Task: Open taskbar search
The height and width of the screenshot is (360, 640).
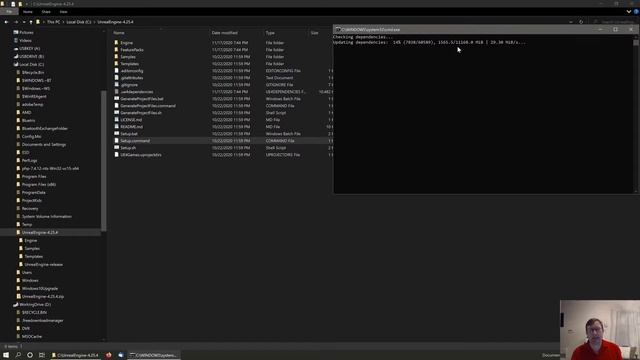Action: pyautogui.click(x=18, y=355)
